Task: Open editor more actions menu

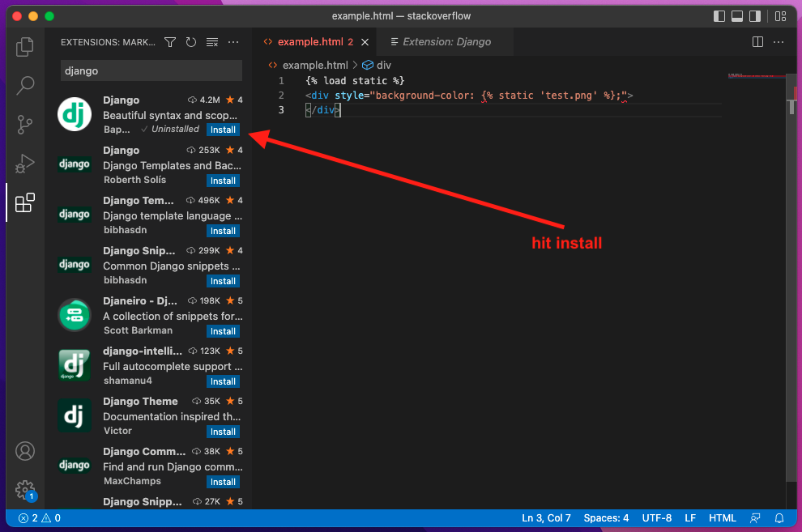Action: click(x=779, y=42)
